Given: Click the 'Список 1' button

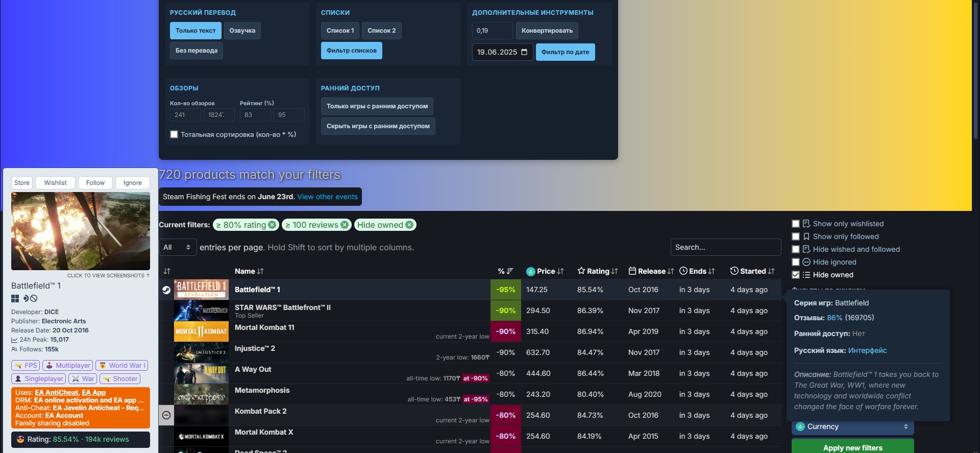Looking at the screenshot, I should point(340,31).
